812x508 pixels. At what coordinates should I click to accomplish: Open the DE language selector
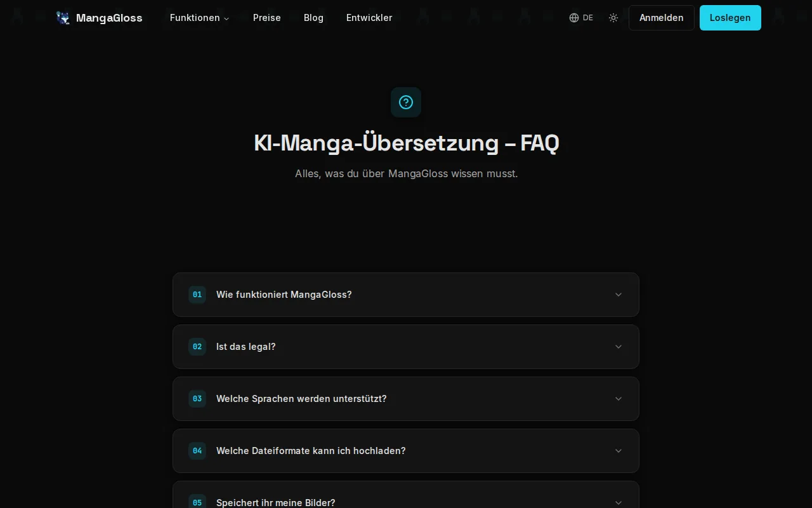pos(581,18)
